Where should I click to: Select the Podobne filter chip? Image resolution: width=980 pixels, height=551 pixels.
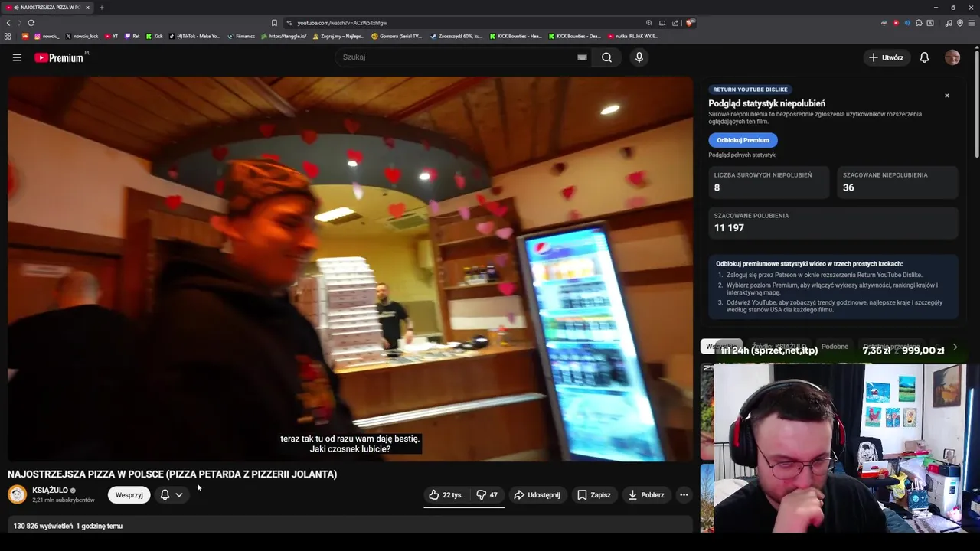point(835,347)
